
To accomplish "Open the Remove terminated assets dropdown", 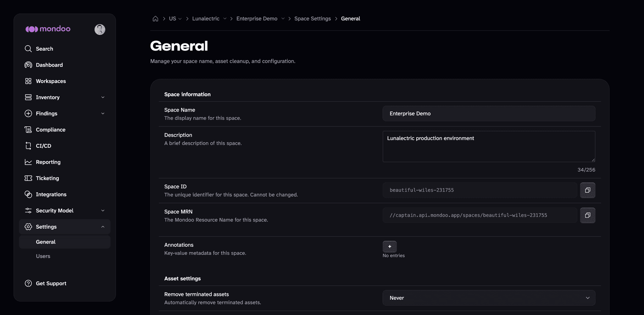I will point(489,298).
